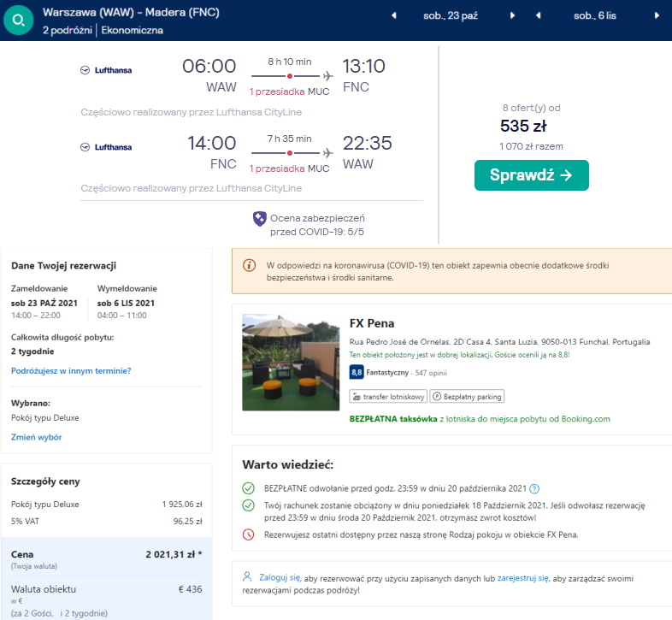Go to previous day before sob., 23 paź
Screen dimensions: 672x620
394,16
